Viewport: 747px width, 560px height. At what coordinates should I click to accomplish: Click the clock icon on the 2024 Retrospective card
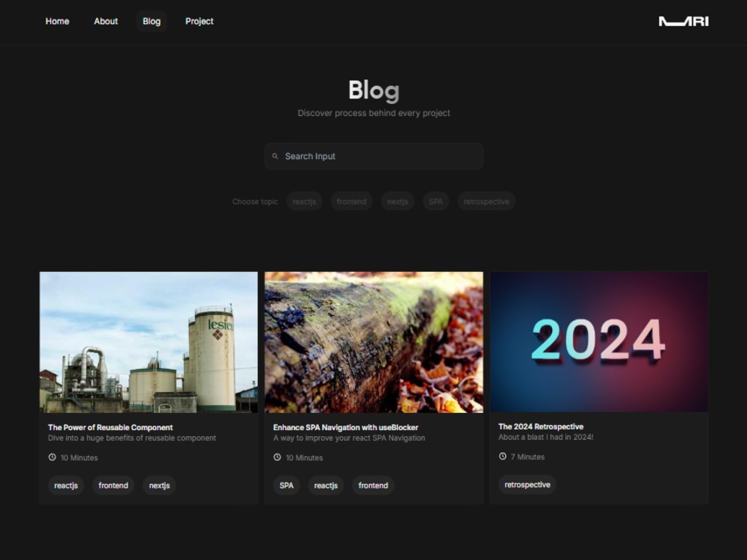[503, 456]
